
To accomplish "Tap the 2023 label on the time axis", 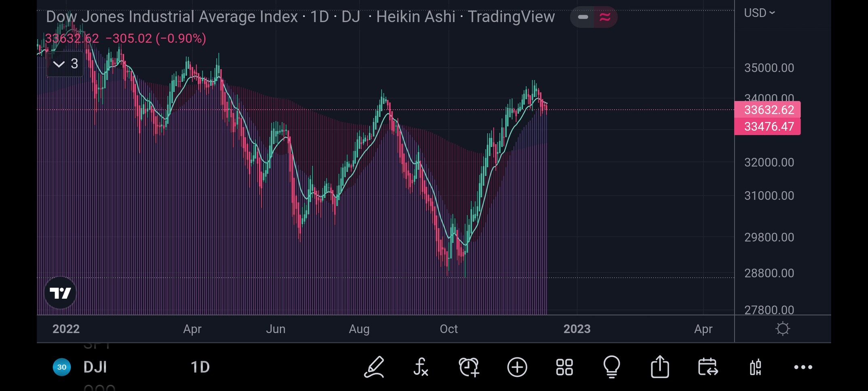I will (x=577, y=329).
